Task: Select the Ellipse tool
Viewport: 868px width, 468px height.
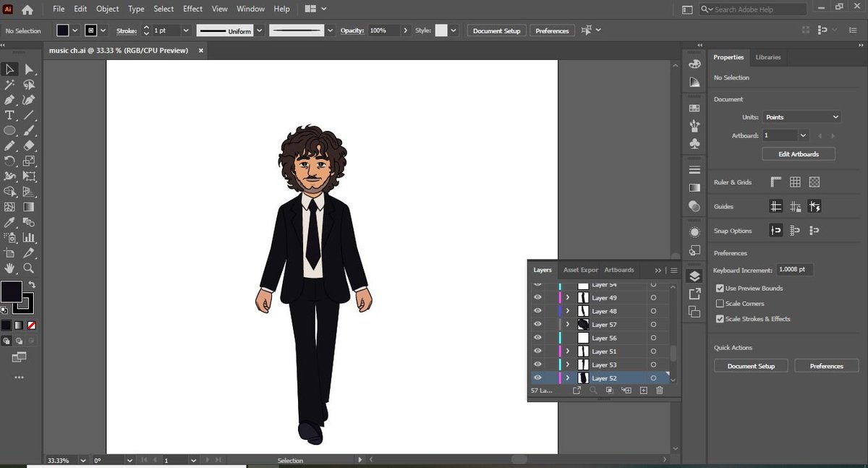Action: [x=10, y=131]
